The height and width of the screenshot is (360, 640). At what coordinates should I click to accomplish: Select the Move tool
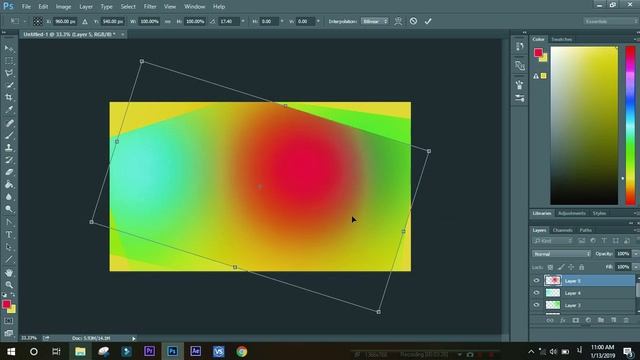9,48
